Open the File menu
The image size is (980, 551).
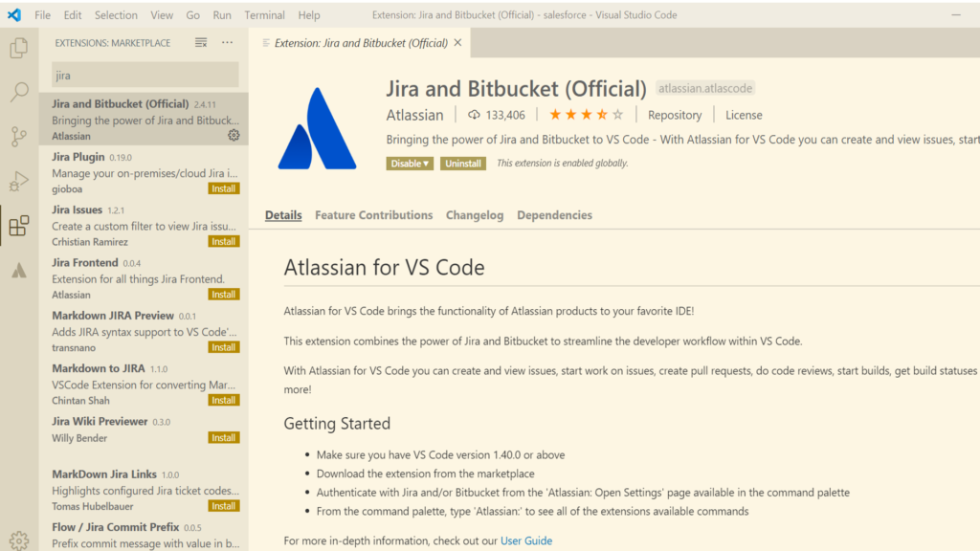[x=42, y=15]
